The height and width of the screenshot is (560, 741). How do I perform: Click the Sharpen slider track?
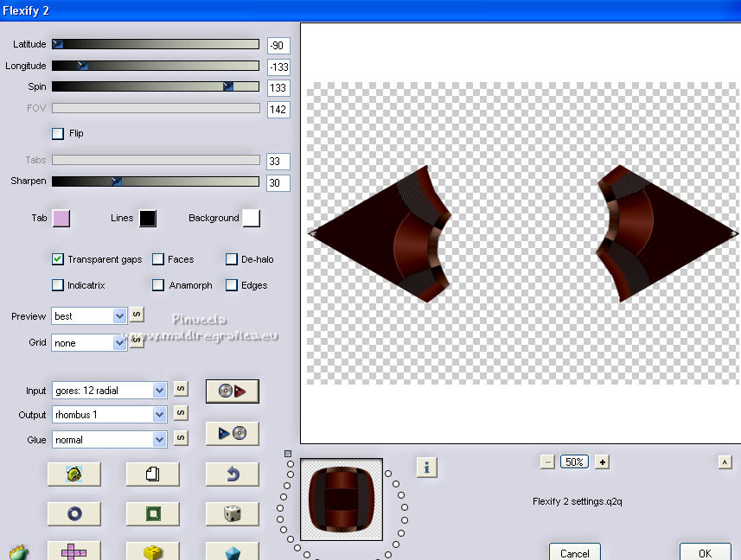(156, 181)
